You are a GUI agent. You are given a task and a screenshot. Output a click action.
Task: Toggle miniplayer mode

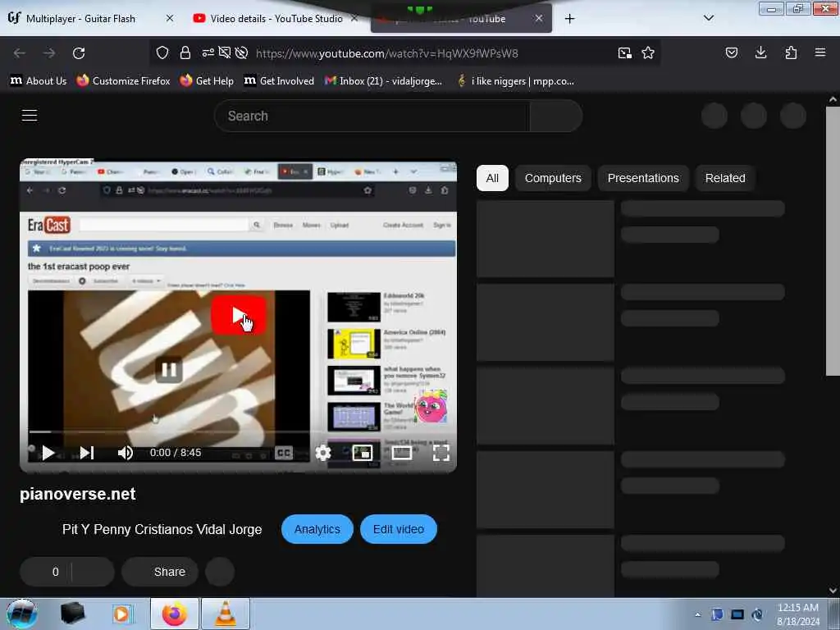363,453
